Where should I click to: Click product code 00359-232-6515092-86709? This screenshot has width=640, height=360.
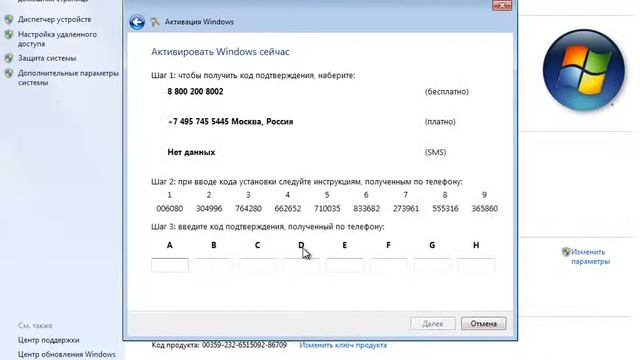pos(244,345)
